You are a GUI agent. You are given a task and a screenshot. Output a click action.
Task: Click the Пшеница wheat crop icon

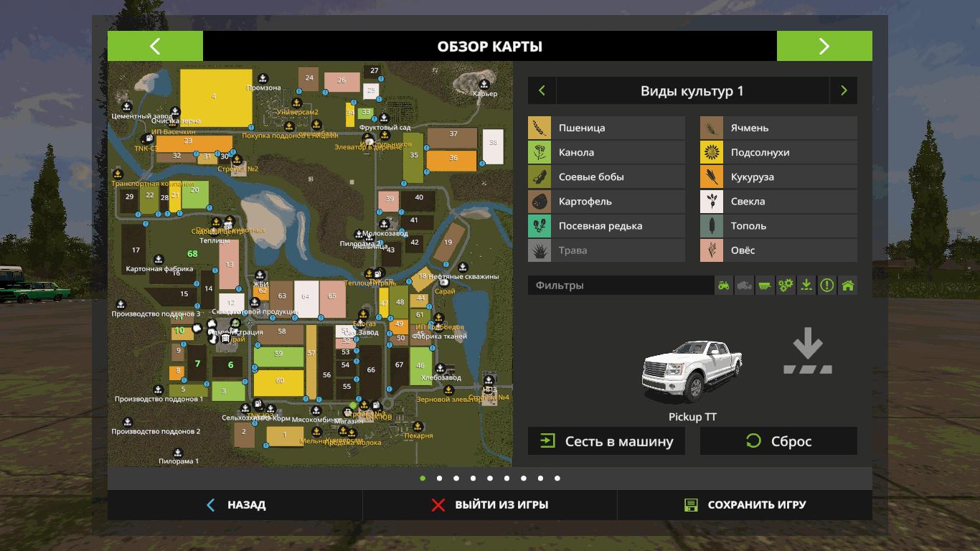click(540, 128)
